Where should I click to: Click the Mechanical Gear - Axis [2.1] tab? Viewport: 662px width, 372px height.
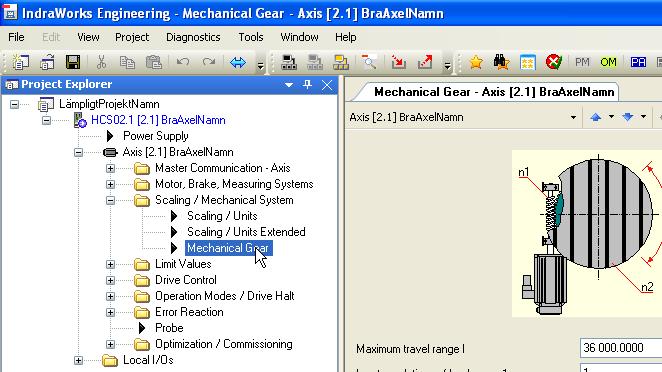click(x=493, y=92)
